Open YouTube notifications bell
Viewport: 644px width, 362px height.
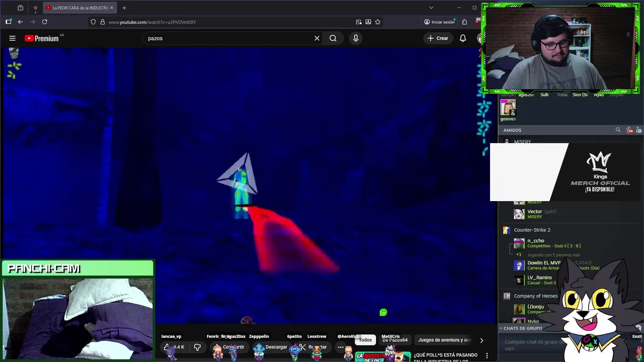463,38
